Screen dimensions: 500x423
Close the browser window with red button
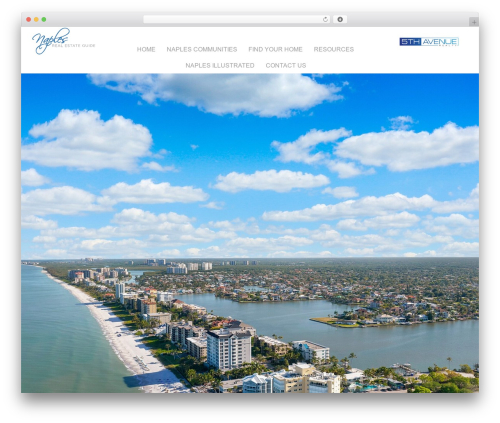[x=29, y=20]
